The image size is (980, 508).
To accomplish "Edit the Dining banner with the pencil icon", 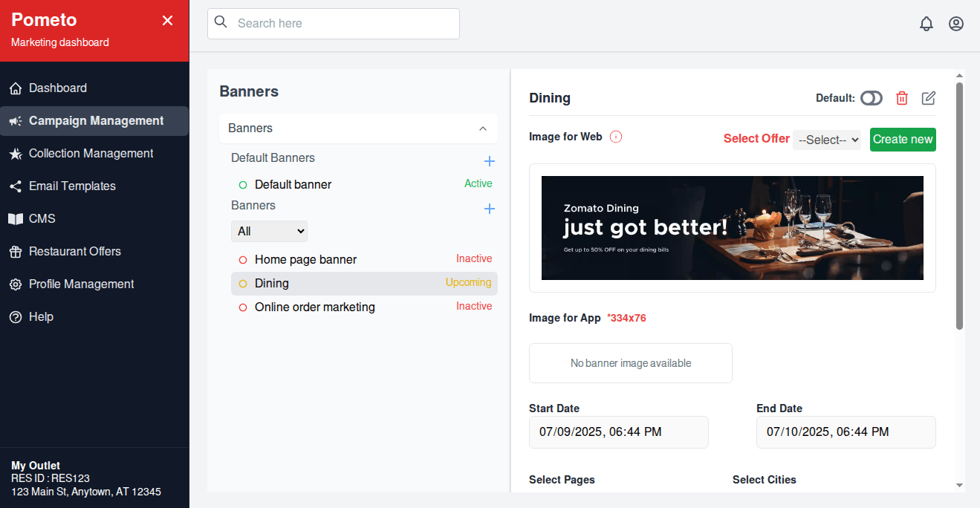I will (x=928, y=97).
